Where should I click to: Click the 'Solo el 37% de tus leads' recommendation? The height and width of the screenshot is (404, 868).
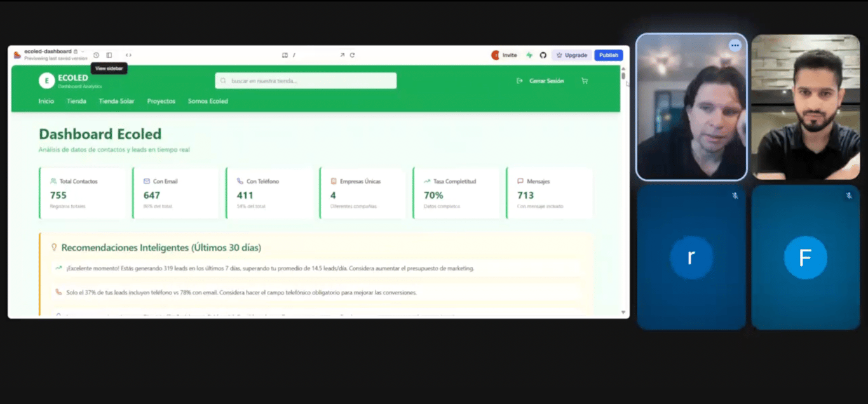point(241,293)
